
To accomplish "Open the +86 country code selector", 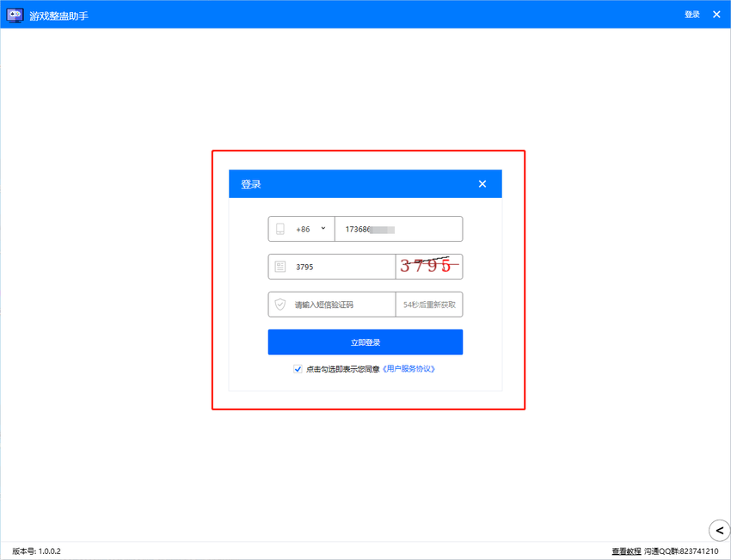I will (310, 230).
